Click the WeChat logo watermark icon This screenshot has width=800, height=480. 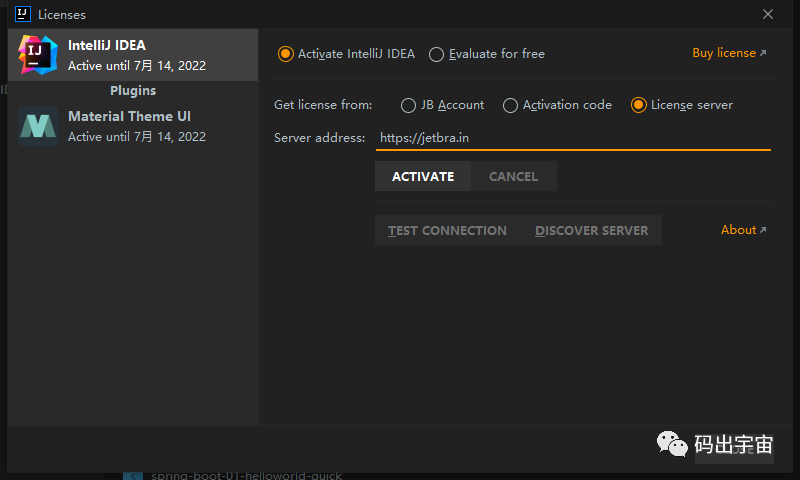coord(671,445)
